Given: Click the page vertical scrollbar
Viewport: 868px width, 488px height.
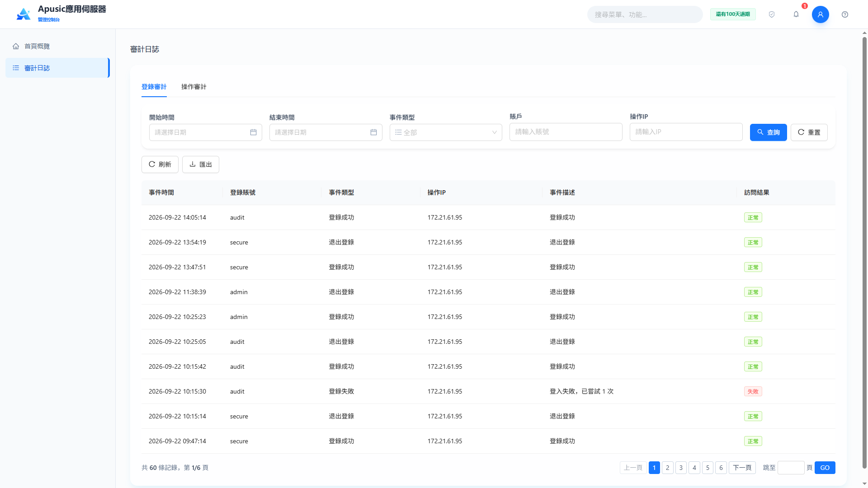Looking at the screenshot, I should pyautogui.click(x=864, y=253).
